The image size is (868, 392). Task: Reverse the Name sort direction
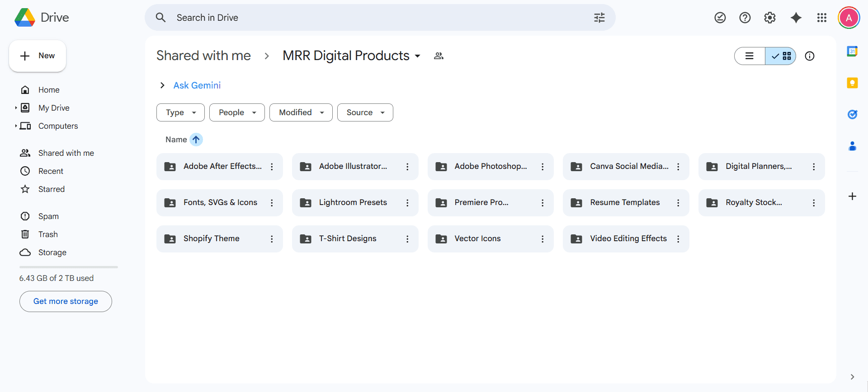point(196,140)
